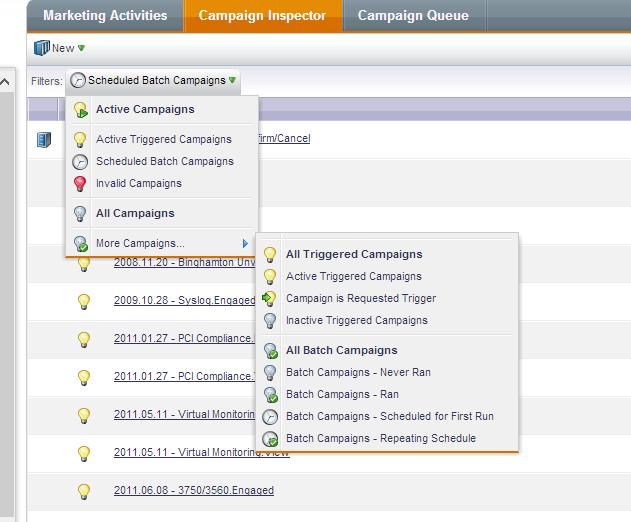Open the 2009.10.28 - Syslog.Engaged campaign link

(184, 300)
